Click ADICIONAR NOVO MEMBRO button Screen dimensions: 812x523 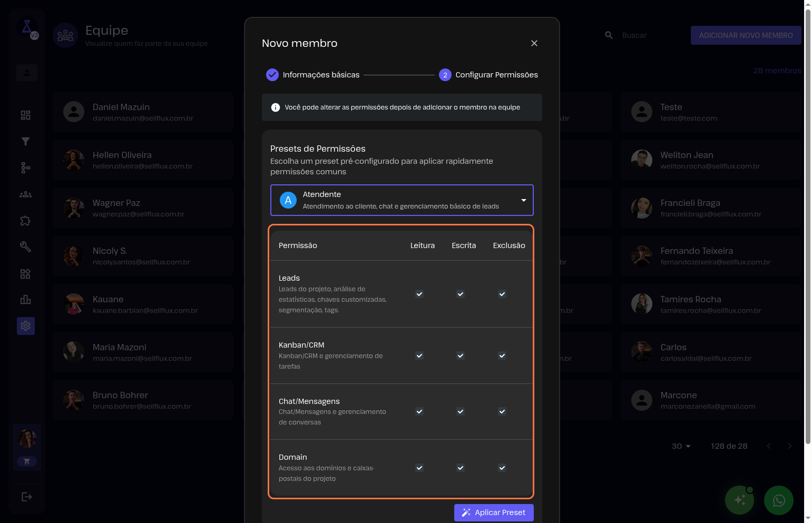click(x=745, y=35)
